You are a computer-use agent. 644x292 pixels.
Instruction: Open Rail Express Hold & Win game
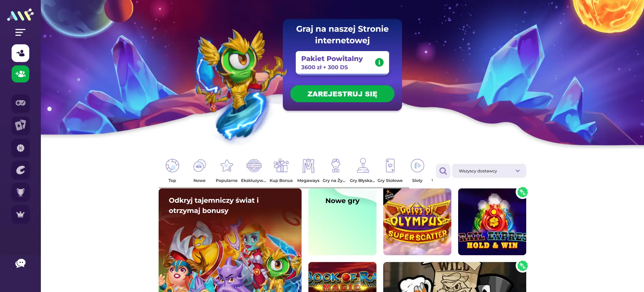click(492, 222)
